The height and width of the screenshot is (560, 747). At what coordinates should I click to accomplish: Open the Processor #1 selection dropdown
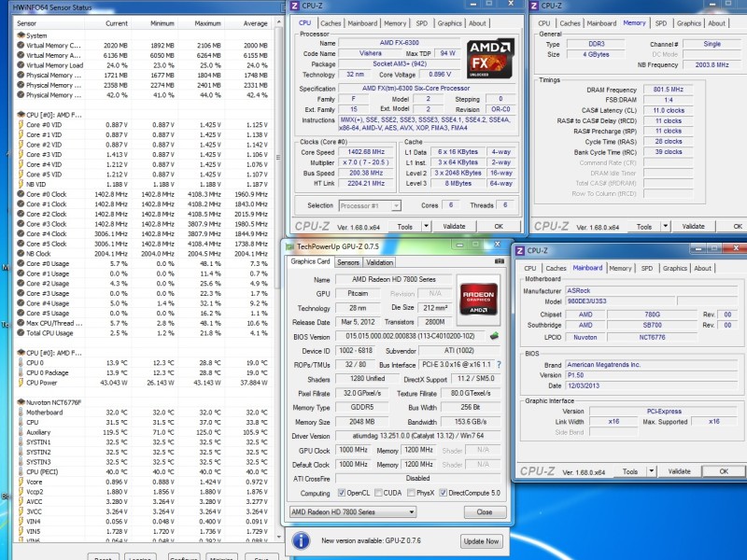coord(370,205)
